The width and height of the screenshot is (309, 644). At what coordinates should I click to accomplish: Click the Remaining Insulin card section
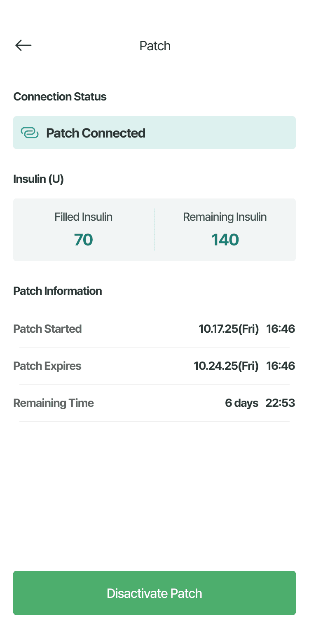pyautogui.click(x=225, y=229)
